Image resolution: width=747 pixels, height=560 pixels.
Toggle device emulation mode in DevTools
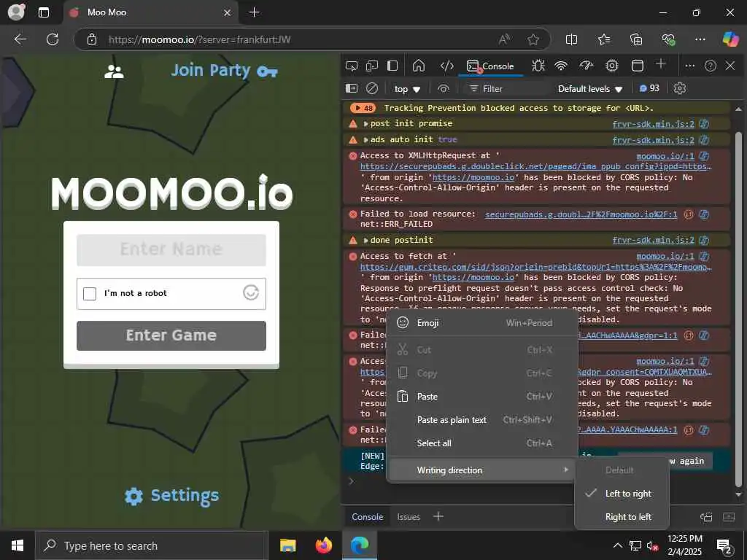click(x=371, y=66)
